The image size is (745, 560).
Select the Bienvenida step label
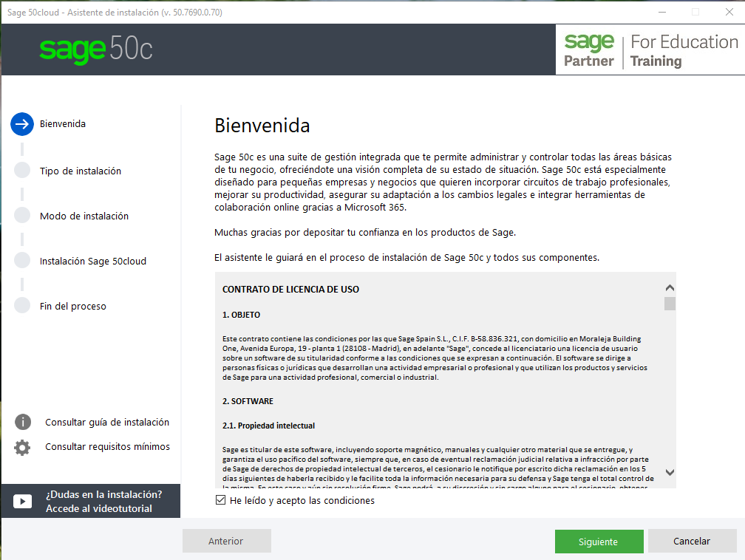[x=63, y=124]
